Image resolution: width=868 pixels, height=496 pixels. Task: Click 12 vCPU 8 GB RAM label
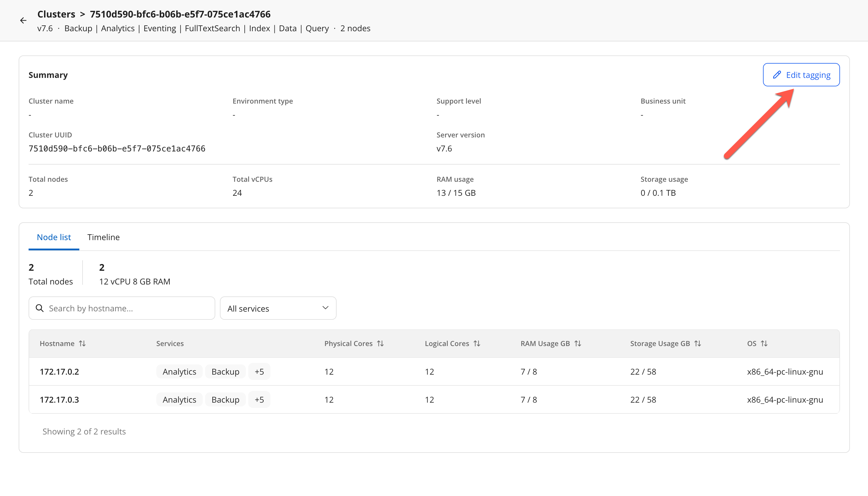(x=134, y=281)
